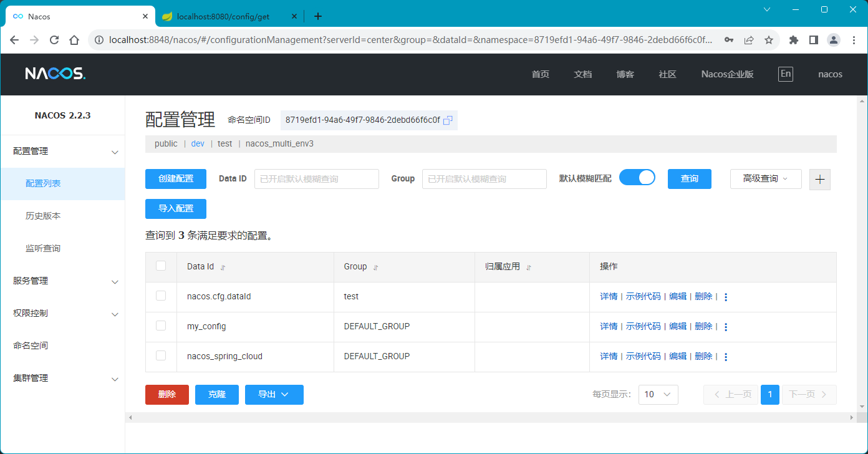Viewport: 868px width, 454px height.
Task: Sort by Group column
Action: [375, 267]
